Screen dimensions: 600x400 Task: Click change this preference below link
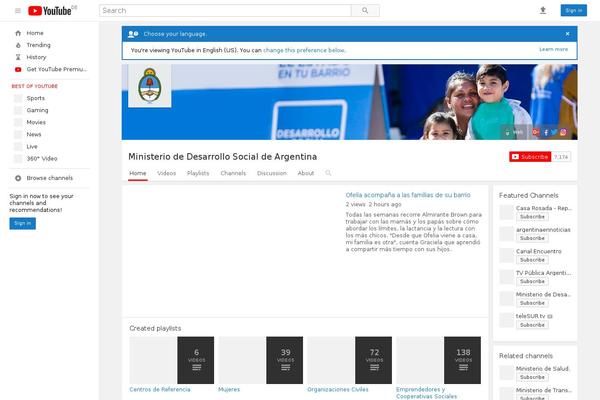click(304, 50)
